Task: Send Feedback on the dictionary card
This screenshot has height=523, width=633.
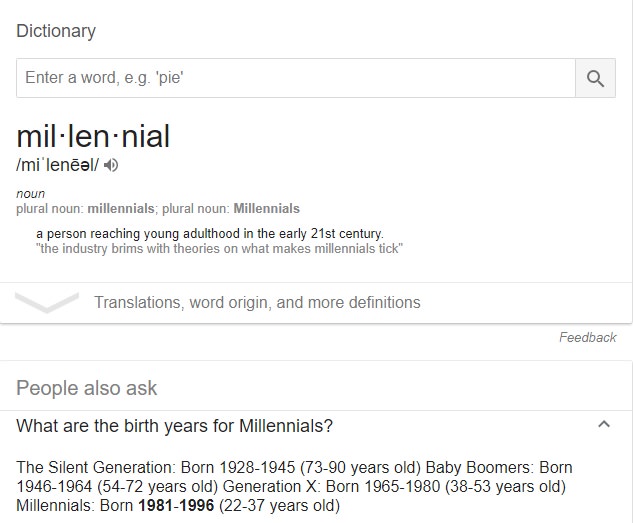Action: point(588,337)
